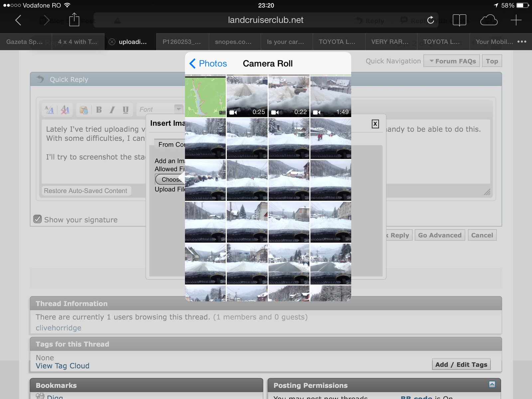The image size is (532, 399).
Task: Tap Safari back arrow
Action: (x=18, y=20)
